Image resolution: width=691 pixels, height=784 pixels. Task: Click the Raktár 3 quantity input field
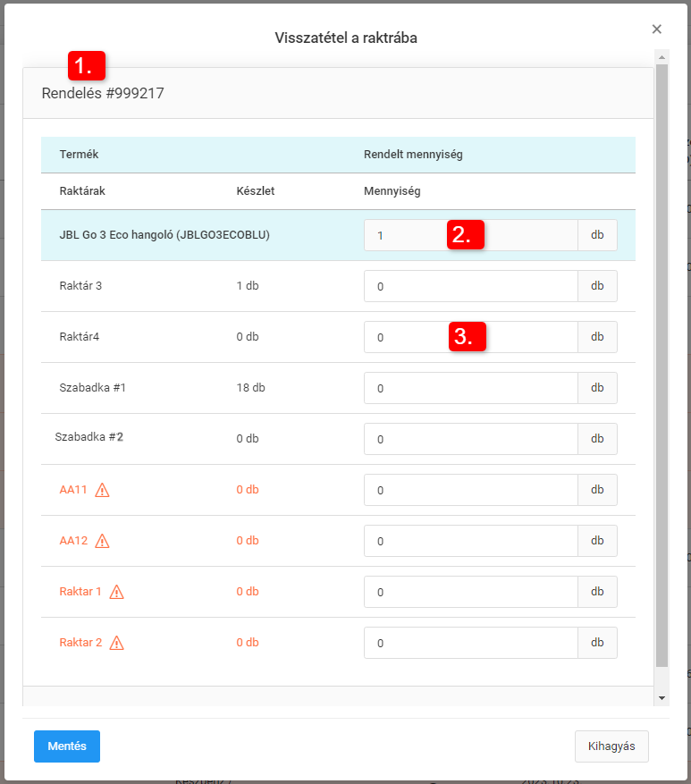point(470,287)
